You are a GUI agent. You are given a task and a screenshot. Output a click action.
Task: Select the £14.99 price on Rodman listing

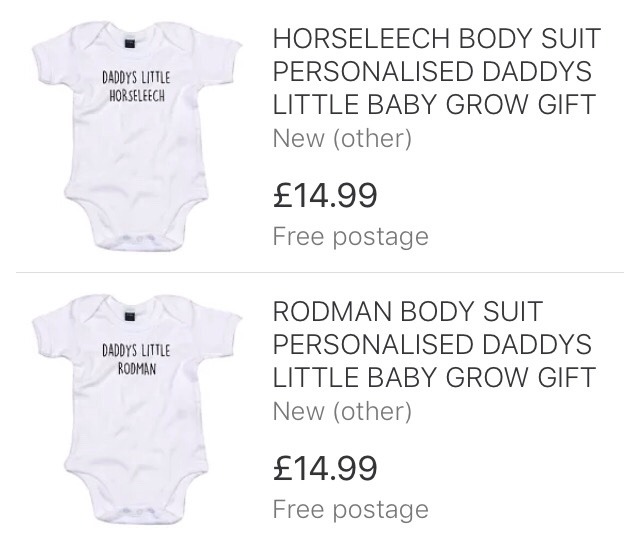pos(325,466)
